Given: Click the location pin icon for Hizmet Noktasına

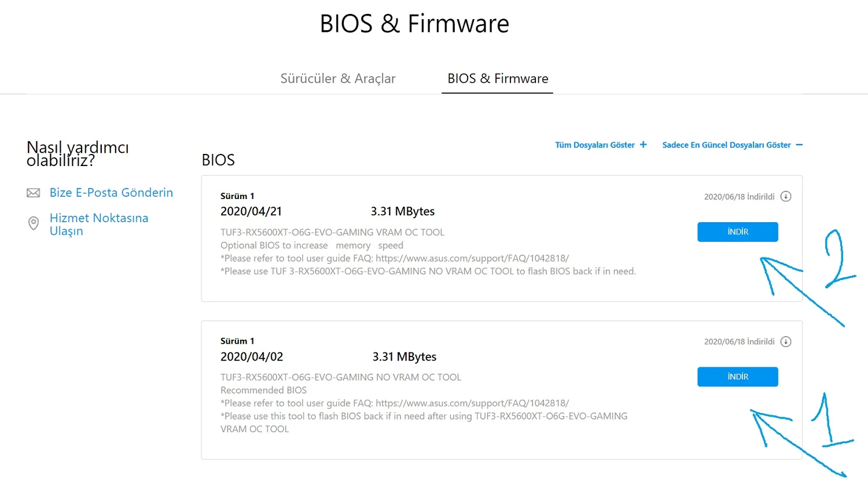Looking at the screenshot, I should 34,223.
